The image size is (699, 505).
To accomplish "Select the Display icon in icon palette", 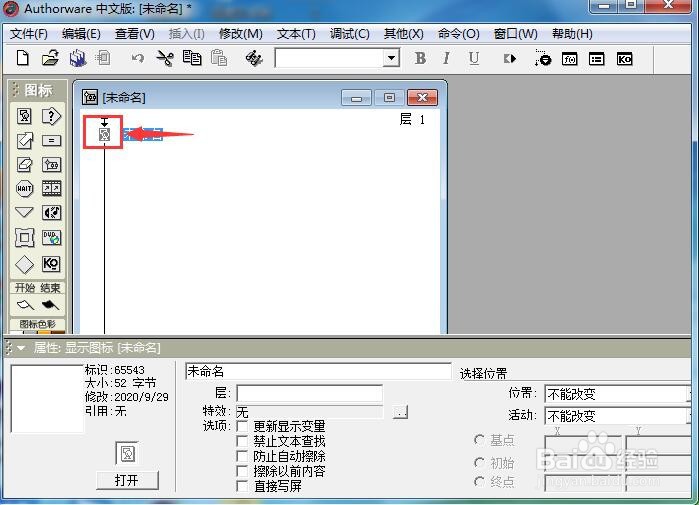I will (x=25, y=116).
